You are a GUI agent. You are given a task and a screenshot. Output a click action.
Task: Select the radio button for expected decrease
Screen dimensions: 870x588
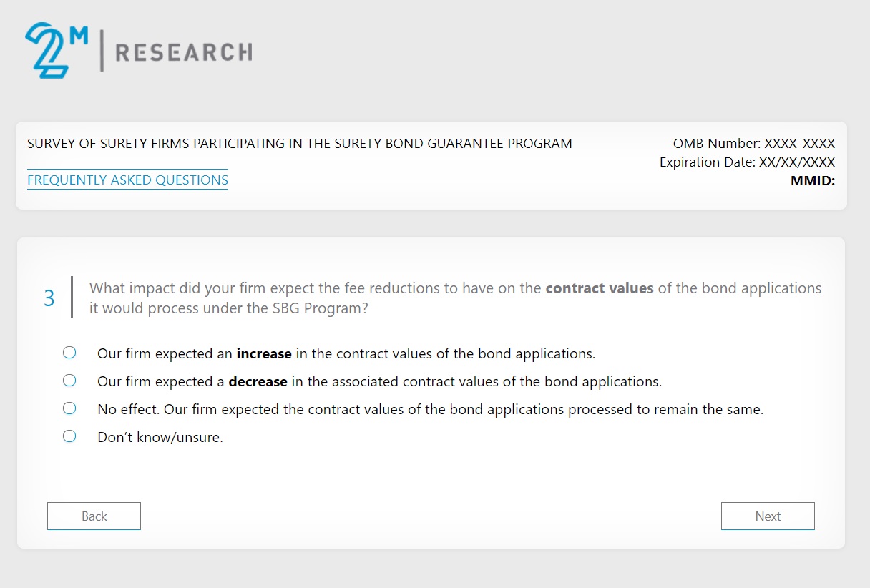[x=69, y=381]
